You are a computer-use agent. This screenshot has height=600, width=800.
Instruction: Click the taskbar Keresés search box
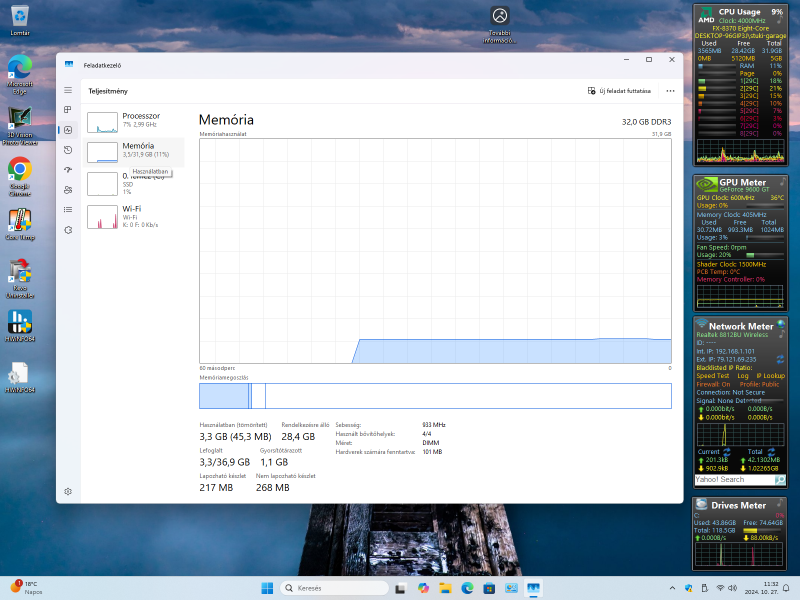(x=334, y=588)
